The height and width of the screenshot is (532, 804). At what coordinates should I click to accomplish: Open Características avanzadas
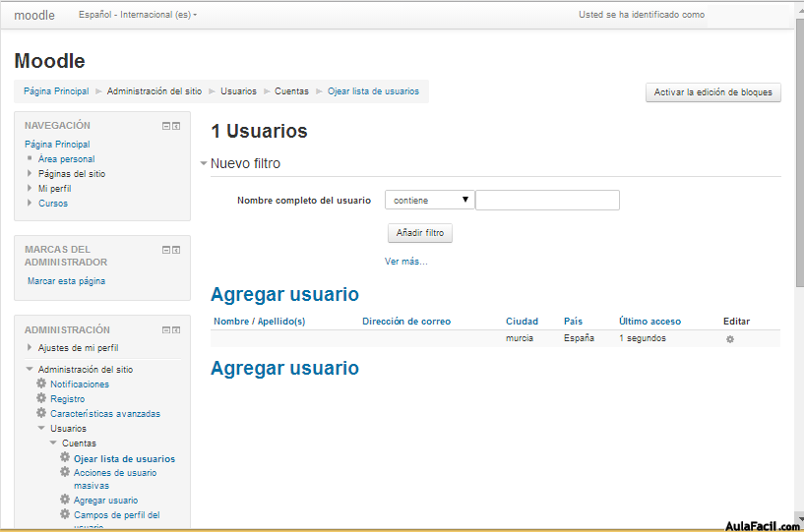[x=105, y=414]
